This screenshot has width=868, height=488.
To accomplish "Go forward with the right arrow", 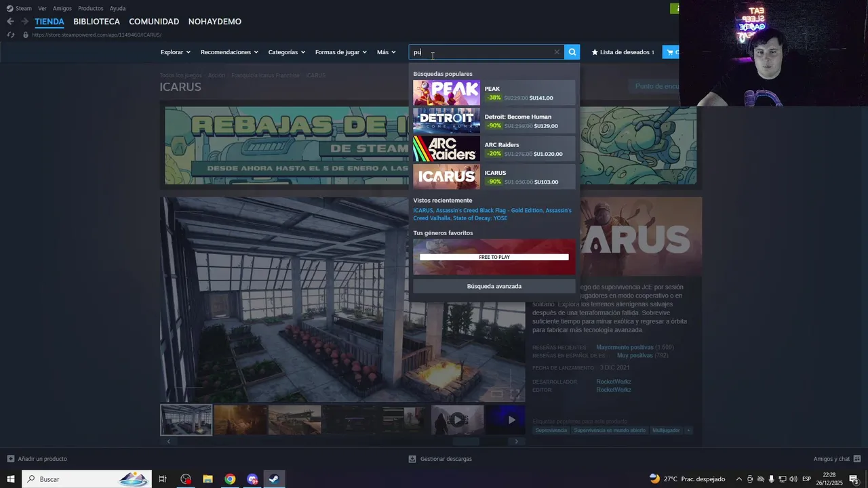I will click(x=24, y=22).
